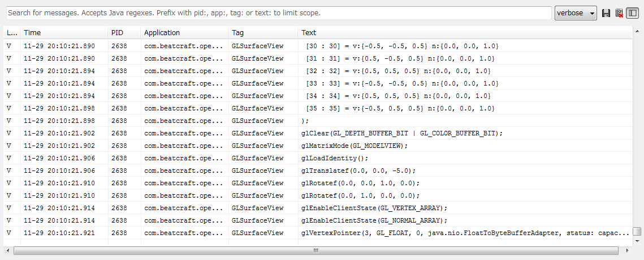Toggle the saved filters panel view button
The image size is (644, 260).
(x=632, y=13)
